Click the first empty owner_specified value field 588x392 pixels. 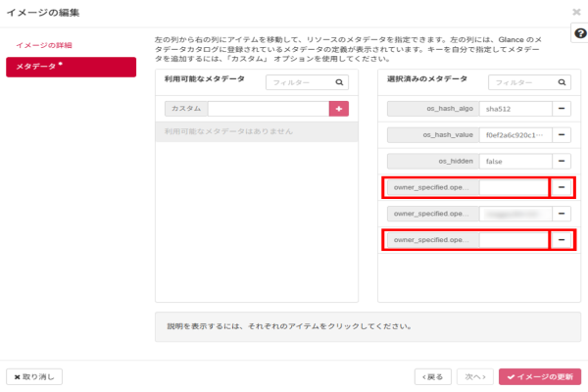click(x=514, y=186)
